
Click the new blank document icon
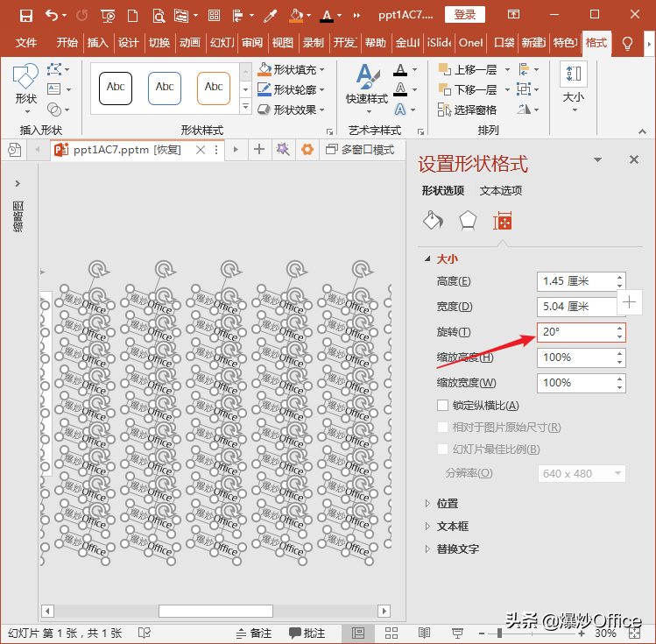point(132,16)
